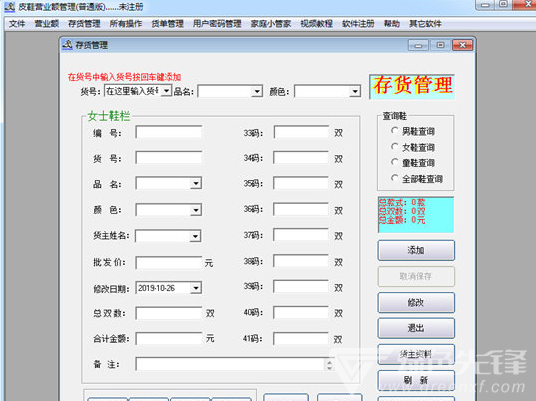Open the 修改日期 date dropdown
The width and height of the screenshot is (536, 401).
[196, 288]
